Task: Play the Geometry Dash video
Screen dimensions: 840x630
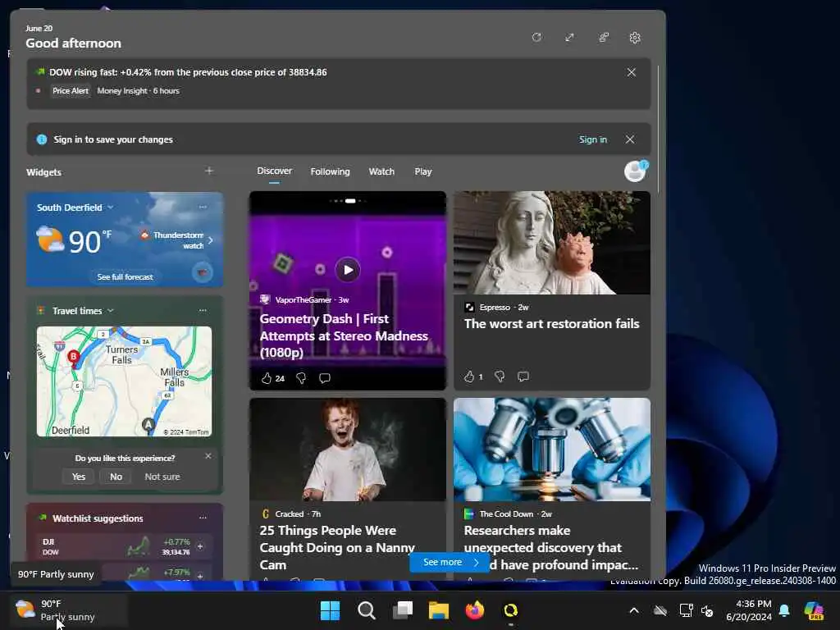Action: point(348,269)
